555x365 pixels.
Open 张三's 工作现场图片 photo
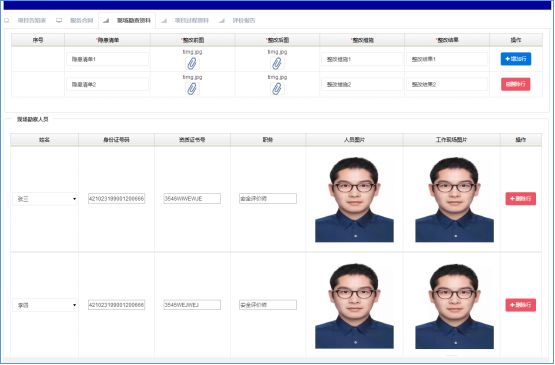[x=454, y=200]
